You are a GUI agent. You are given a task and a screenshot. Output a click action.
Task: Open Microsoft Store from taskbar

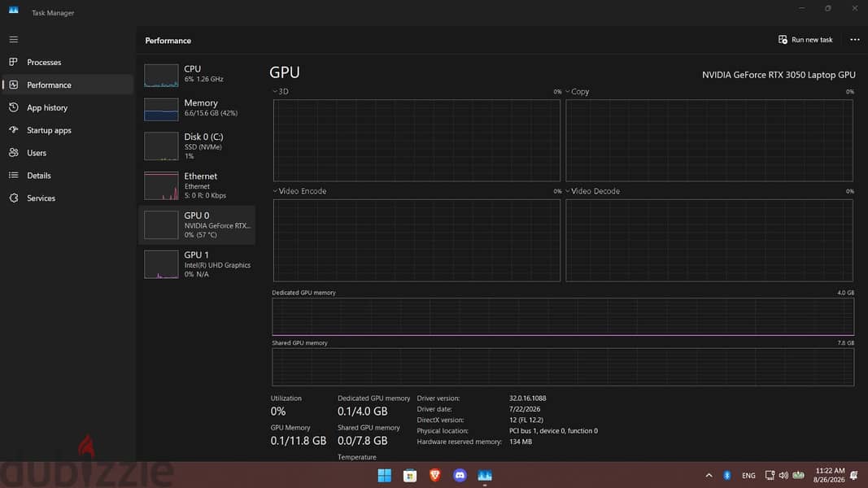pyautogui.click(x=410, y=475)
